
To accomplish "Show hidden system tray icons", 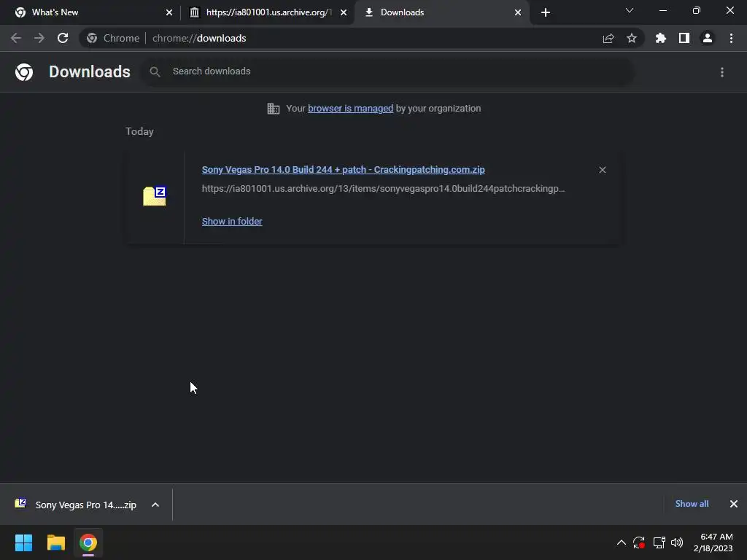I will (622, 542).
